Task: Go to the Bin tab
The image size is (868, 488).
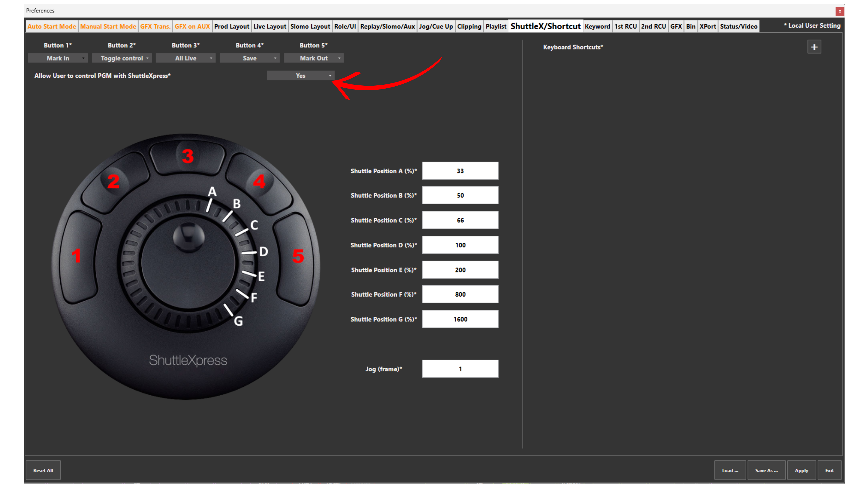Action: (x=691, y=26)
